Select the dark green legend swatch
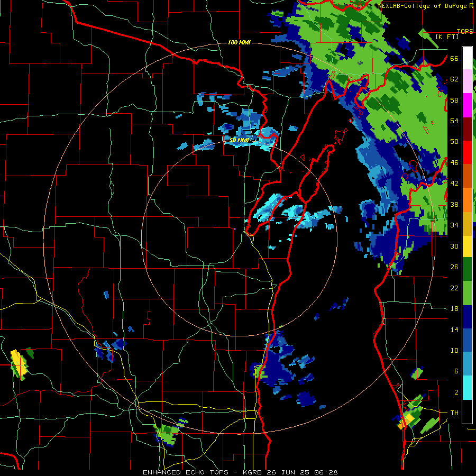This screenshot has height=476, width=476. tap(467, 269)
